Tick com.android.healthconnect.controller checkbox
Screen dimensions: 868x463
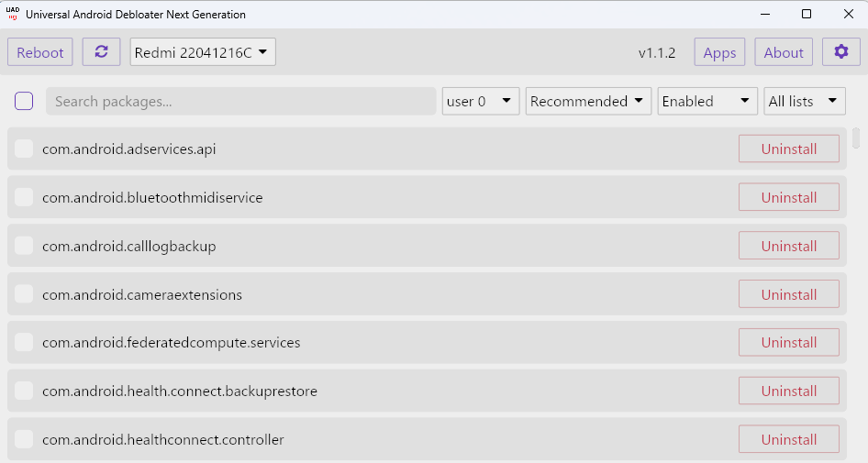point(24,439)
